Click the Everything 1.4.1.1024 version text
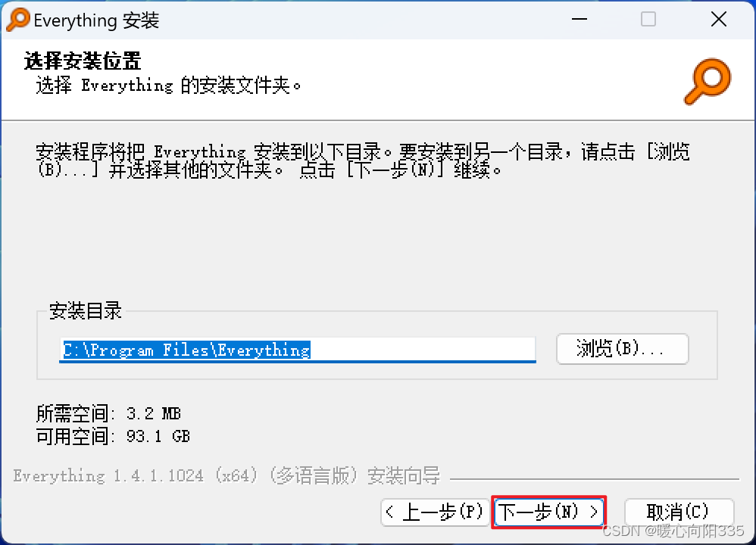The height and width of the screenshot is (545, 756). [226, 476]
